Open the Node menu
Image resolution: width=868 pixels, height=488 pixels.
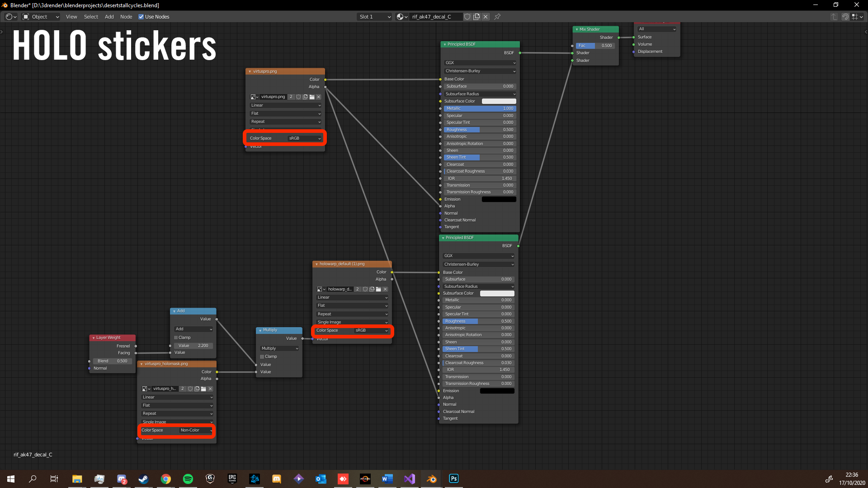pos(126,17)
